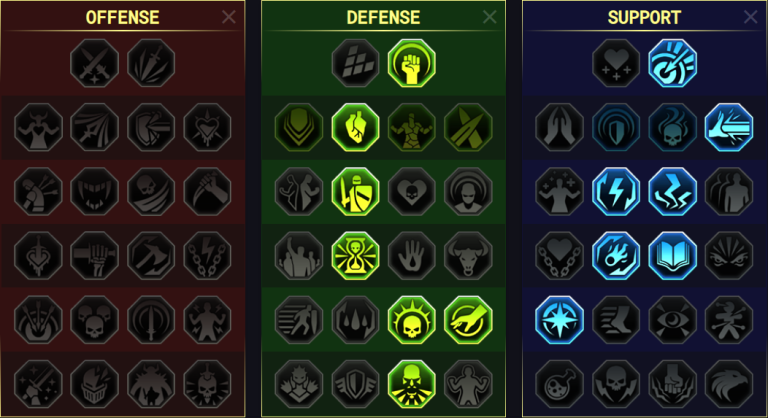768x418 pixels.
Task: Select the eagle head Support mastery
Action: point(729,384)
